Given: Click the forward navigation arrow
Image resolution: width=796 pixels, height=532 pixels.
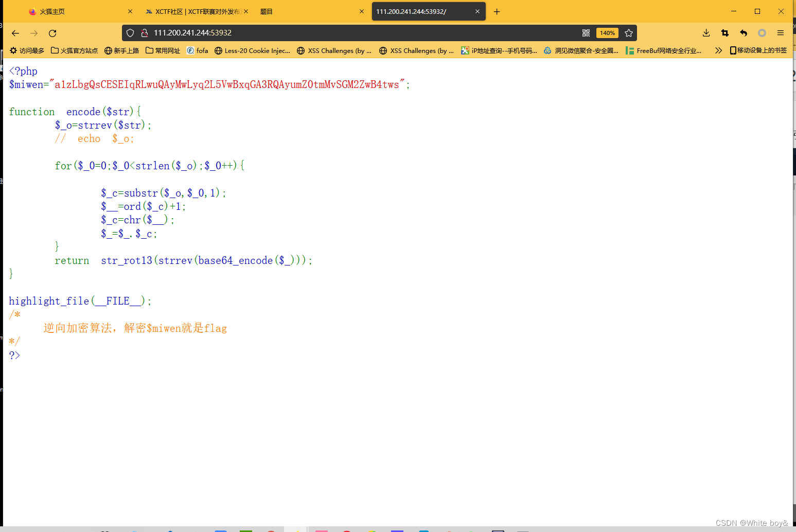Looking at the screenshot, I should pyautogui.click(x=34, y=33).
